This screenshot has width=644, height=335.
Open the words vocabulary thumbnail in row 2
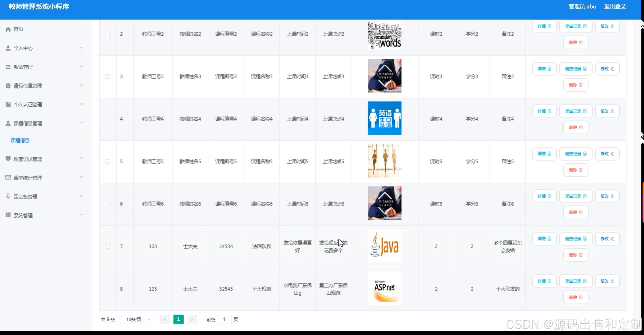385,35
